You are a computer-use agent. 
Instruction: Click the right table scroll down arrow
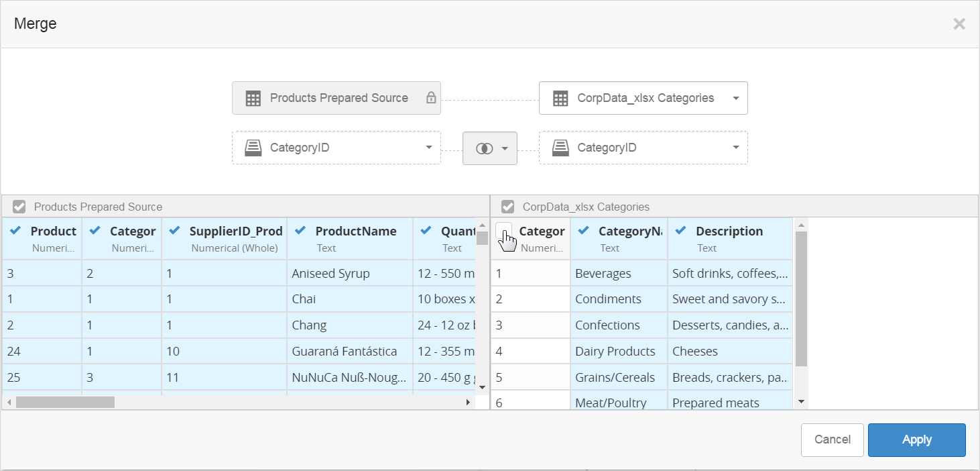point(800,402)
